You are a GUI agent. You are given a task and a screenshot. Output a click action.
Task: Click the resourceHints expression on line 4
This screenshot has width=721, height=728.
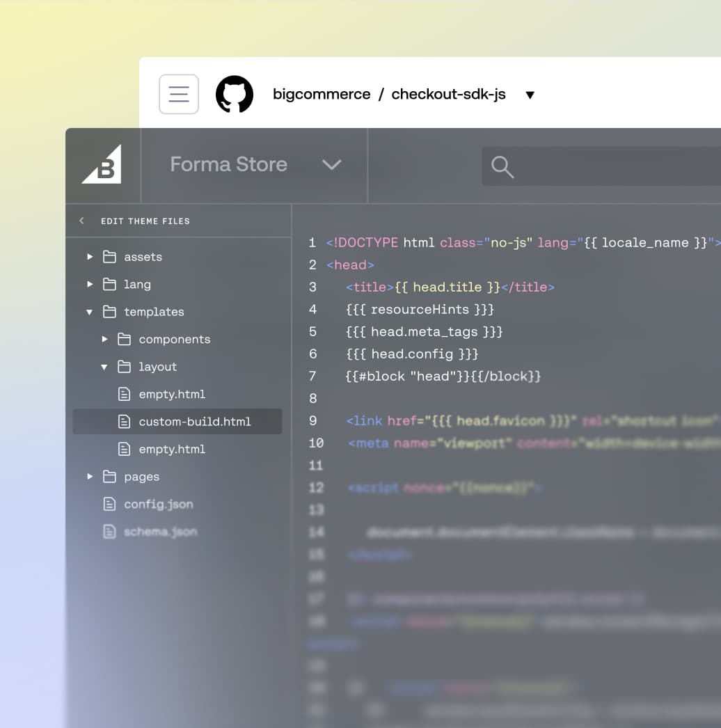[x=420, y=309]
